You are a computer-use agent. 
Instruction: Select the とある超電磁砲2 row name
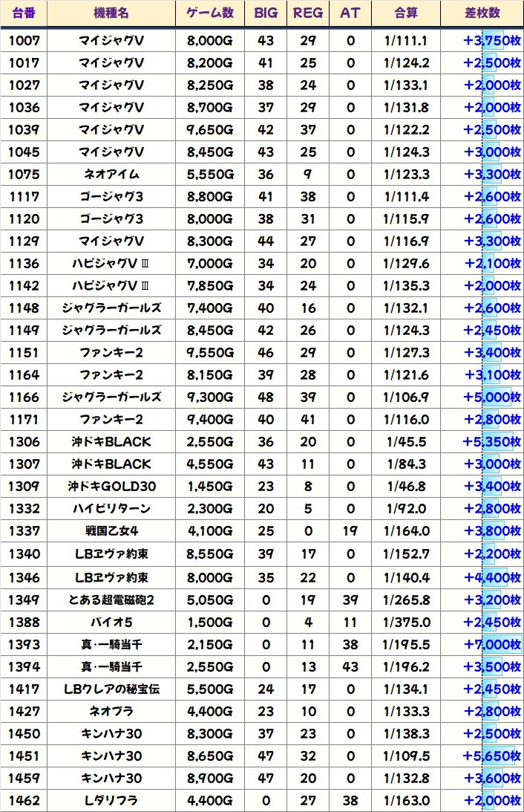pyautogui.click(x=111, y=600)
